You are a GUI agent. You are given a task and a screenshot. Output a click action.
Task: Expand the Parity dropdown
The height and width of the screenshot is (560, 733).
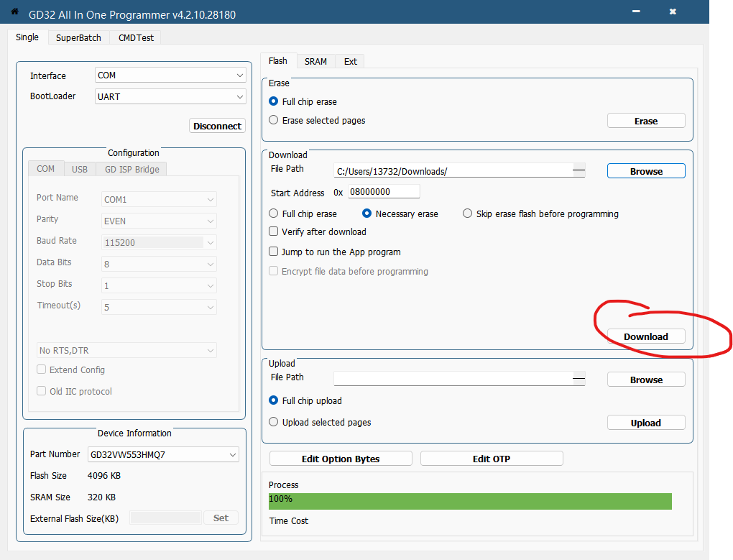(159, 221)
